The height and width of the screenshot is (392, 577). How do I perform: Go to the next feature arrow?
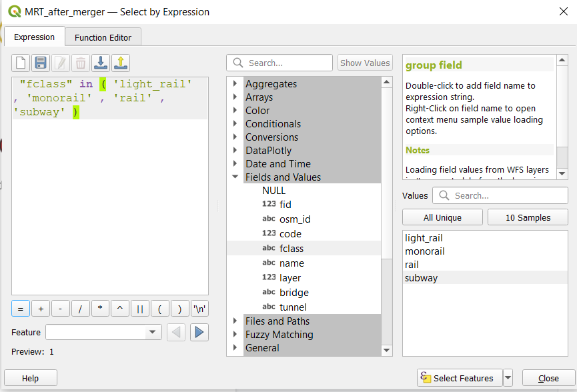click(199, 332)
